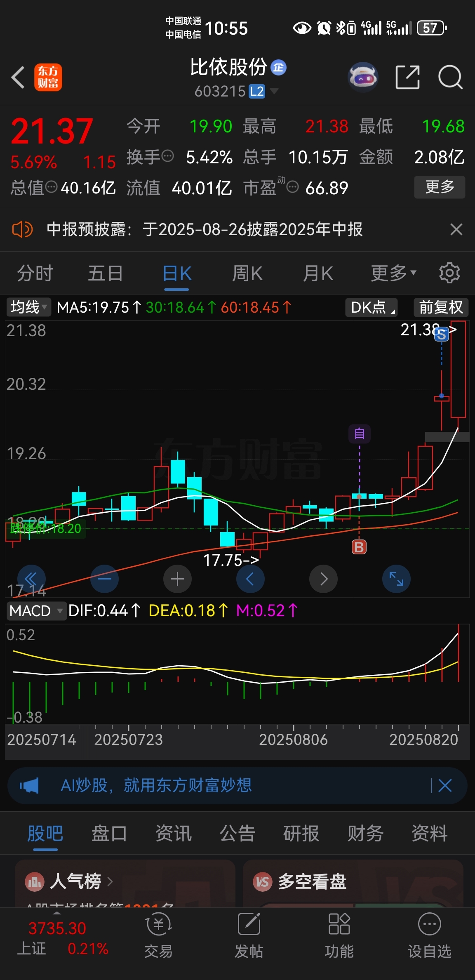Open the 多空看盘 card
Image resolution: width=475 pixels, height=980 pixels.
[x=353, y=883]
